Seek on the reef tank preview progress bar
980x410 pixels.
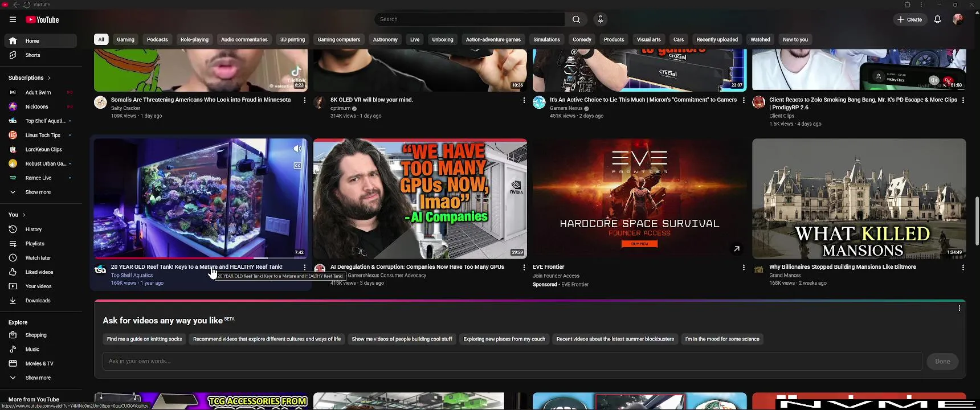pos(201,258)
